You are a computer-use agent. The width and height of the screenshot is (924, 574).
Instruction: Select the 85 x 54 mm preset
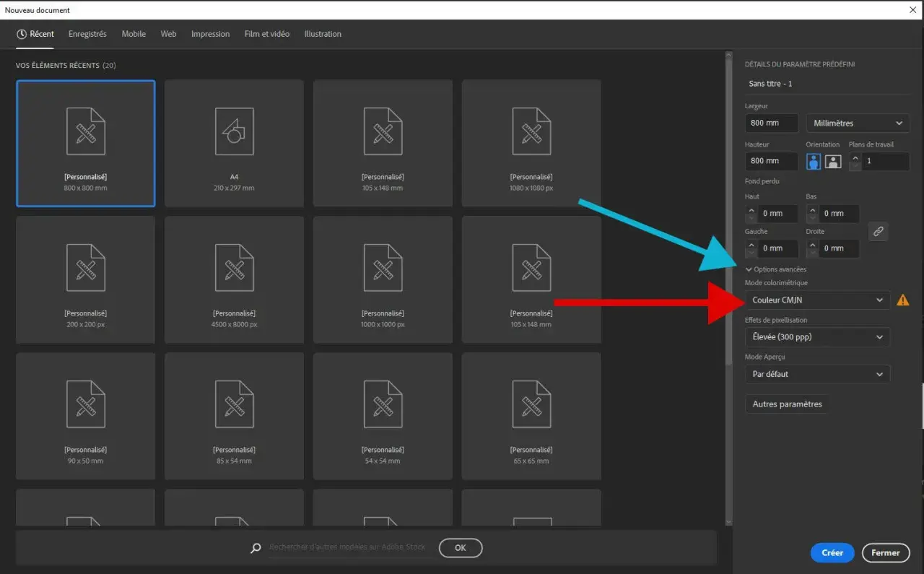pyautogui.click(x=234, y=416)
